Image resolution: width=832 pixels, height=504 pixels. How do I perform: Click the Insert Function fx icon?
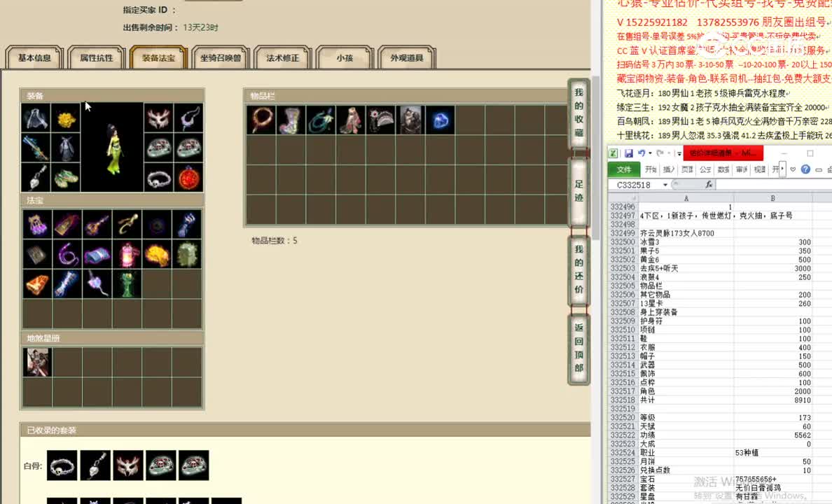pos(709,184)
